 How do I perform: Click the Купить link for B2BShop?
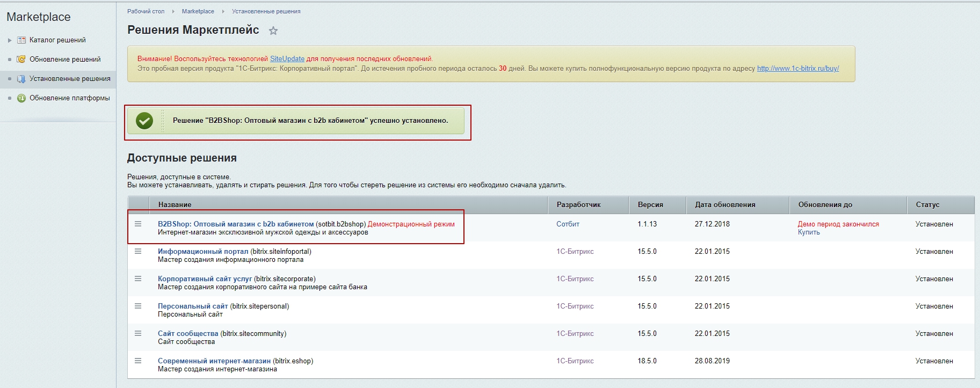[809, 232]
